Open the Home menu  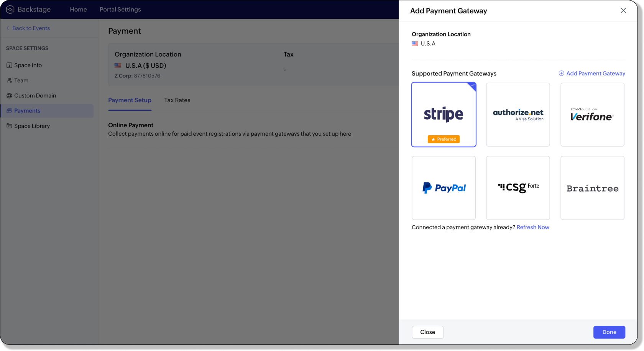pos(78,10)
